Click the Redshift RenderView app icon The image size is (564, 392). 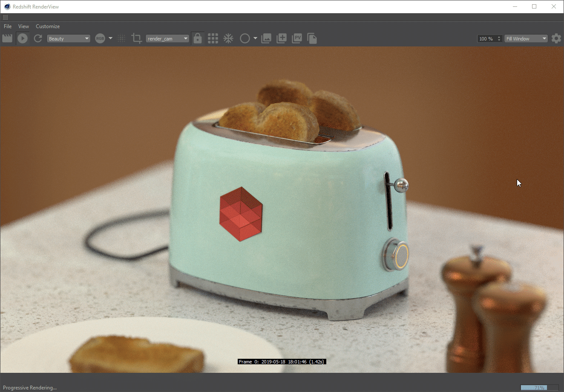pos(7,6)
